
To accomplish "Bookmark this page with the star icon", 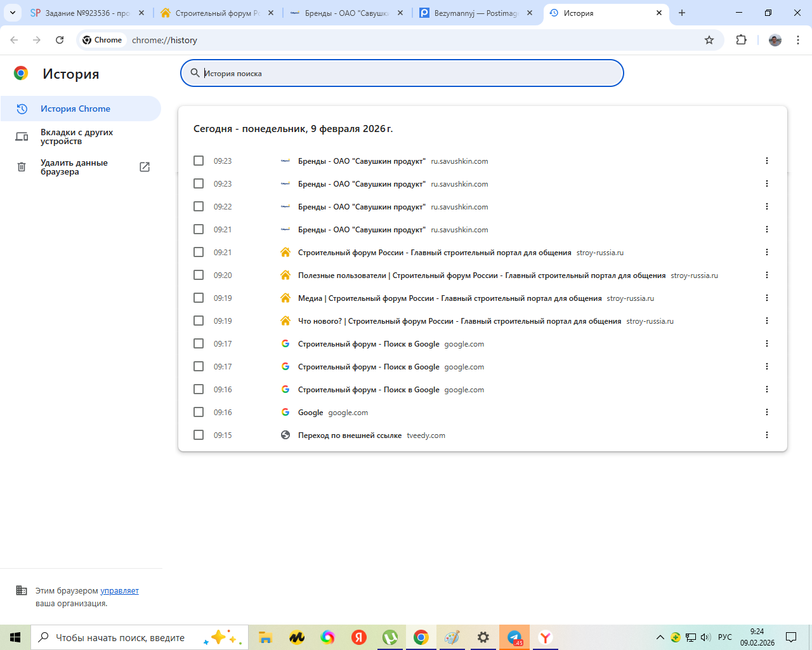I will pyautogui.click(x=709, y=40).
